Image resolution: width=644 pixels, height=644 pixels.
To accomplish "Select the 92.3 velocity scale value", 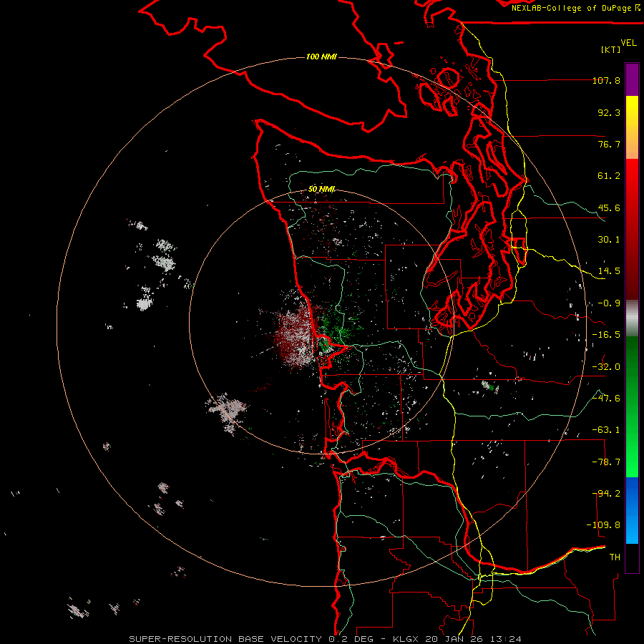I will (609, 112).
